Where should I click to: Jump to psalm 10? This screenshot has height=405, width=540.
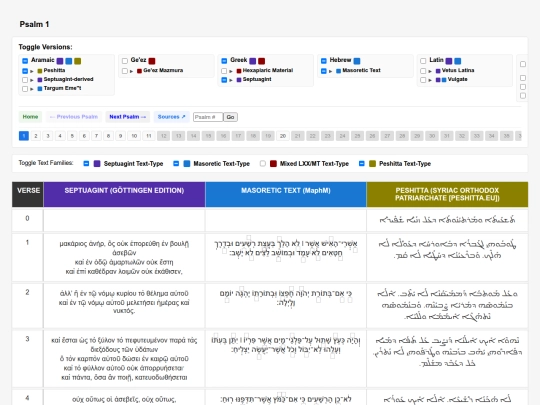pos(134,136)
